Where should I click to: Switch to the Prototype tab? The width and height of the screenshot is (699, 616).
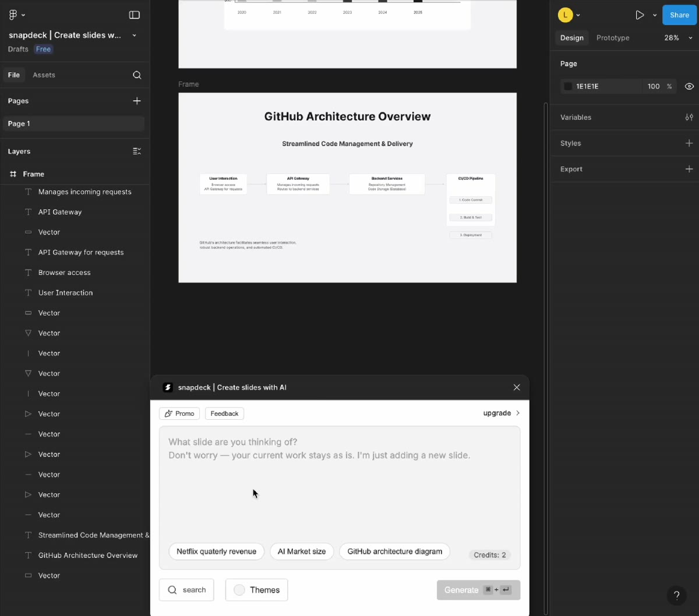click(x=613, y=38)
